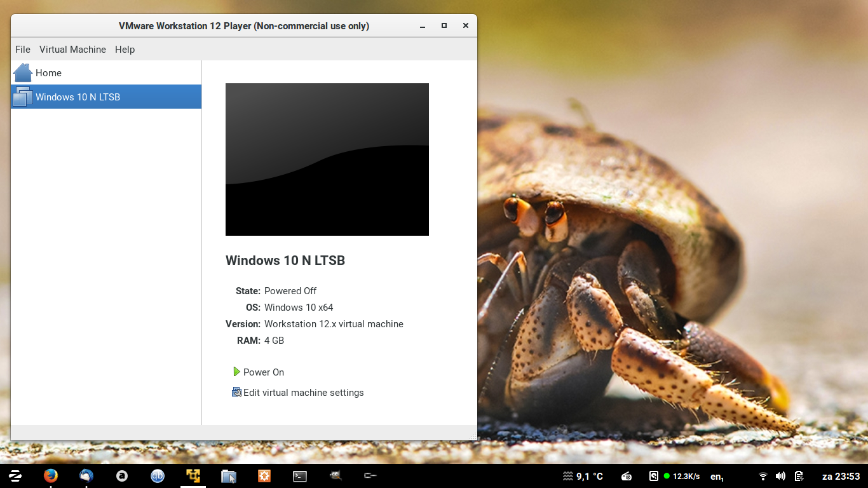
Task: Open Thunderbird mail from the taskbar
Action: [x=86, y=476]
